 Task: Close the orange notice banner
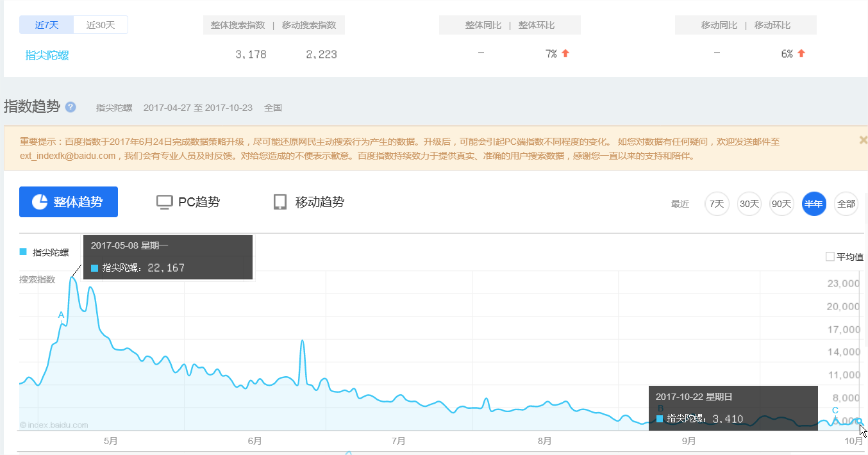(x=863, y=140)
